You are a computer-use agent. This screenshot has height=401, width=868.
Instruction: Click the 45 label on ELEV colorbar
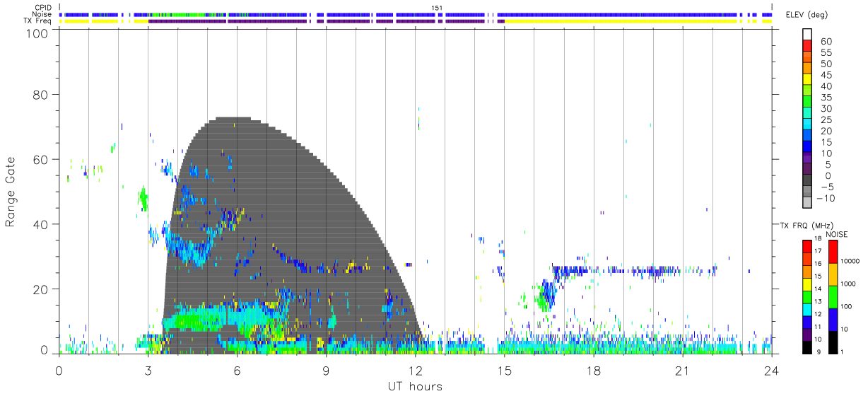pos(825,75)
